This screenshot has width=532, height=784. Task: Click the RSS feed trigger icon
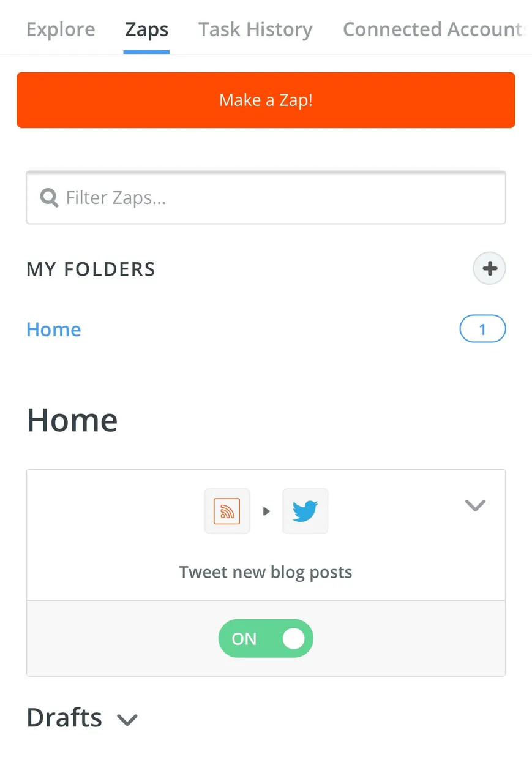click(227, 511)
